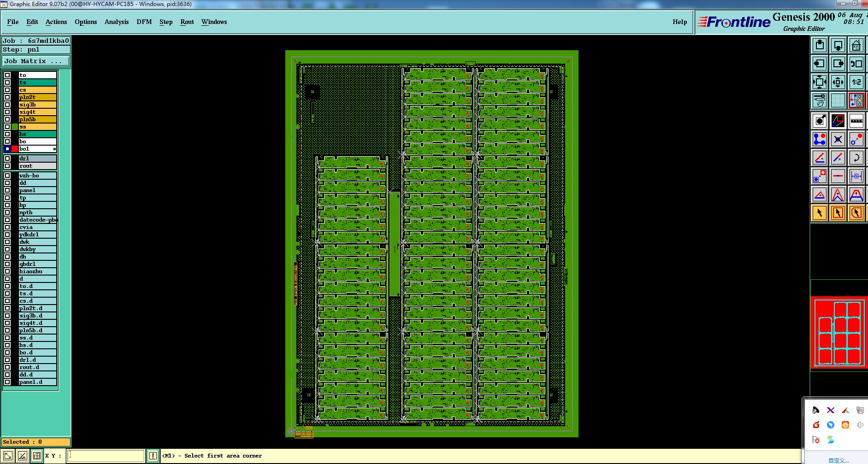Click the 1:2 zoom scale icon
The height and width of the screenshot is (464, 868).
tap(856, 82)
